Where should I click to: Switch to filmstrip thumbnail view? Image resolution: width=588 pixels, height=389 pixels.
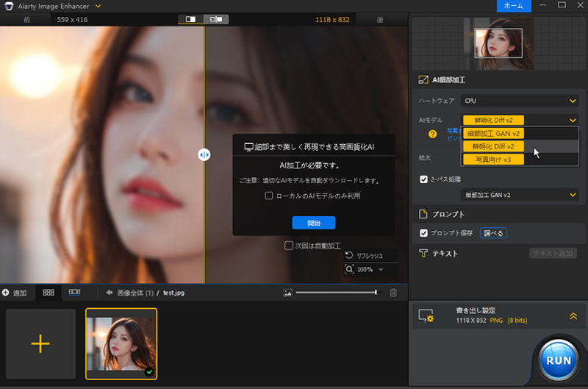(x=74, y=293)
